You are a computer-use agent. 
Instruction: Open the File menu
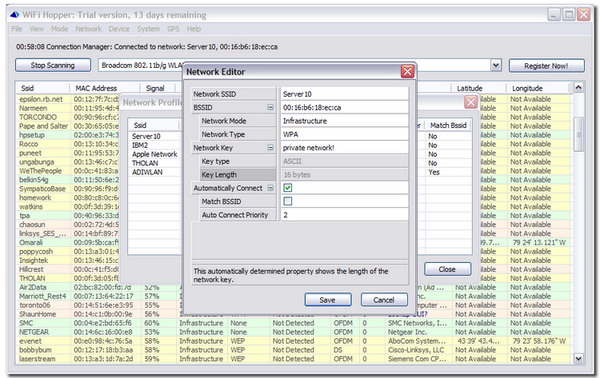click(x=16, y=29)
